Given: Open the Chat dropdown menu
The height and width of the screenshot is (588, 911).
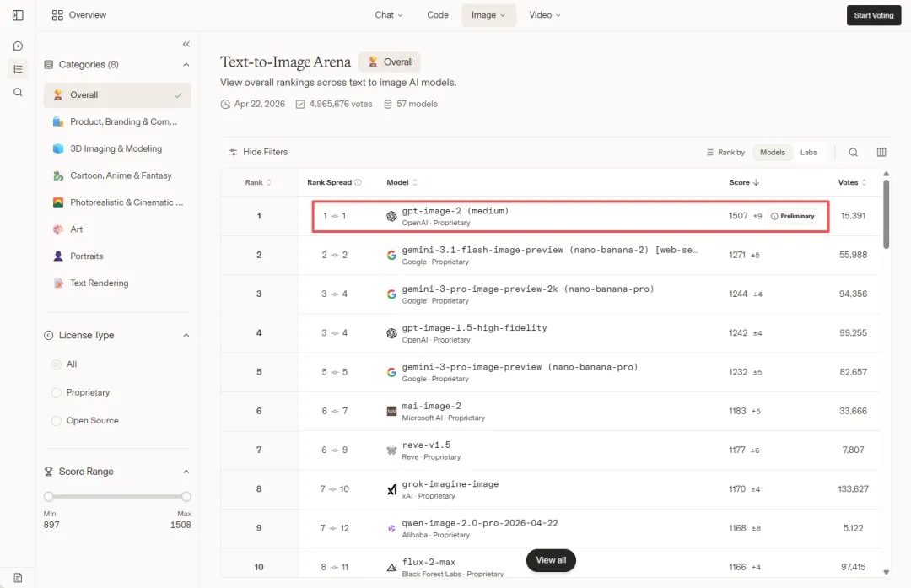Looking at the screenshot, I should click(x=389, y=15).
